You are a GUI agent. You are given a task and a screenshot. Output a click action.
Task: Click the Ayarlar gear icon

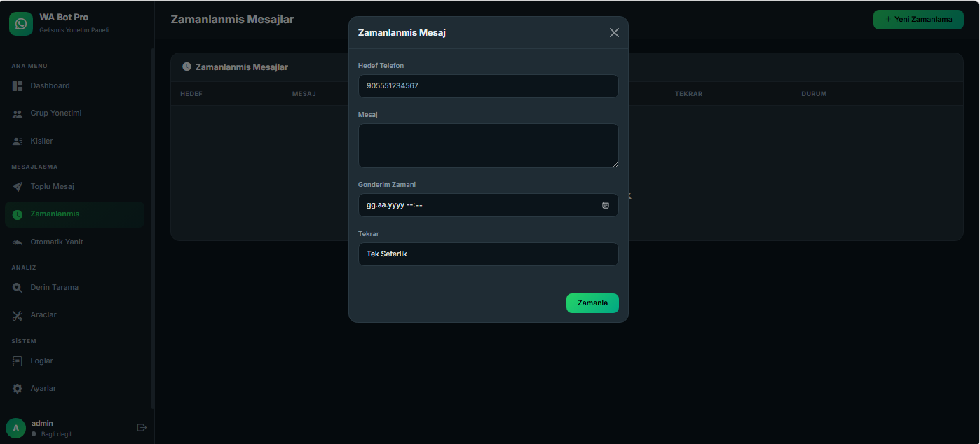coord(18,389)
